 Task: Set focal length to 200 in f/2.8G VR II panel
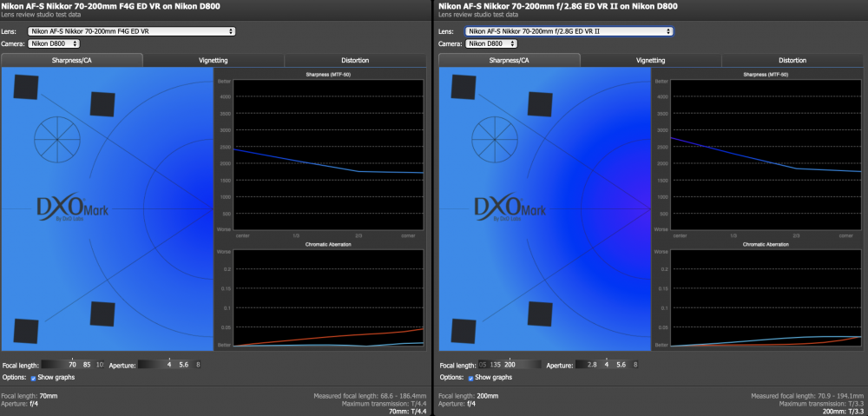[x=510, y=365]
